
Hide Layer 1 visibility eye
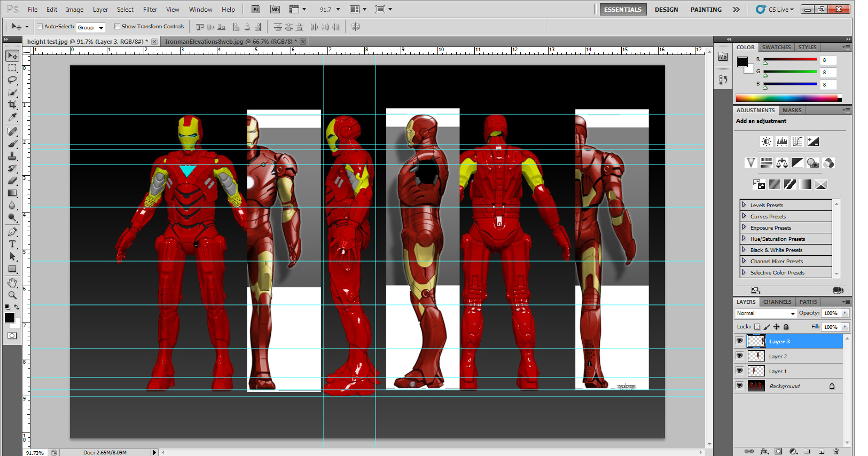[739, 371]
